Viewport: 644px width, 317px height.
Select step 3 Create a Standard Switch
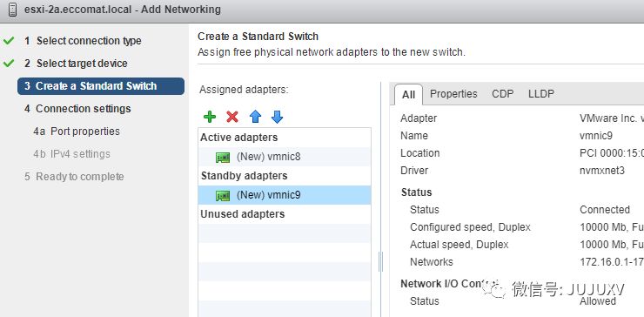(x=101, y=86)
